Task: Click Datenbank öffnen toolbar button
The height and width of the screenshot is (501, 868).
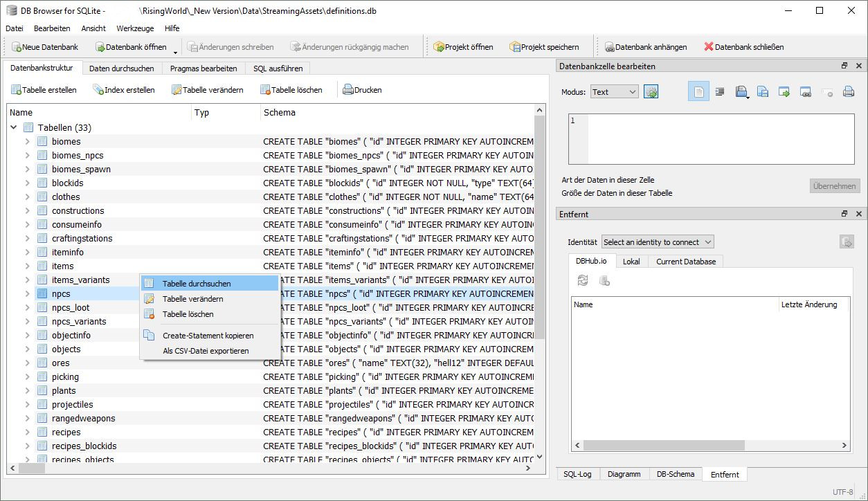Action: point(131,47)
